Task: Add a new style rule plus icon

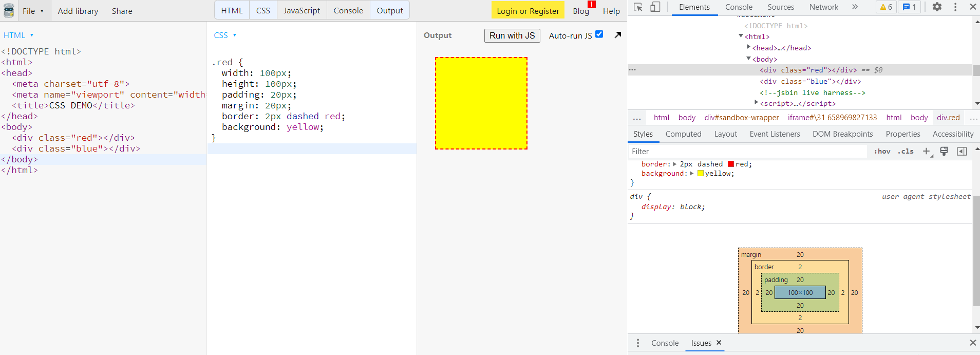Action: click(926, 151)
